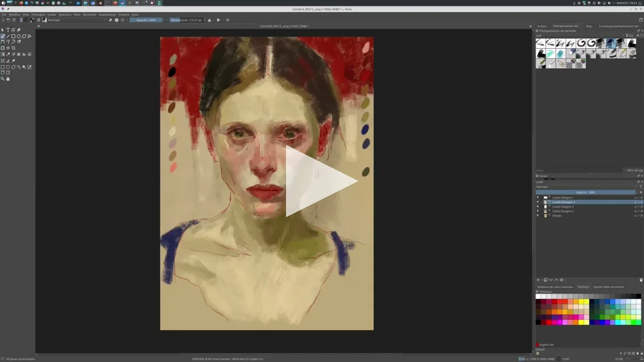Select the Livello Disegno 3 layer
Image resolution: width=644 pixels, height=362 pixels.
562,211
